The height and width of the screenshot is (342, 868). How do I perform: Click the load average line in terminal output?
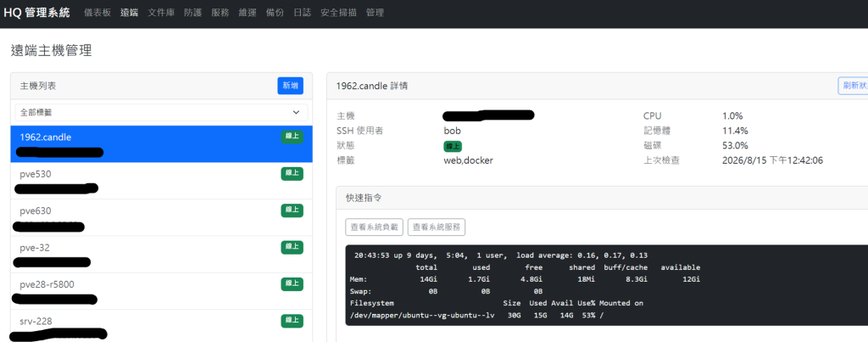501,255
